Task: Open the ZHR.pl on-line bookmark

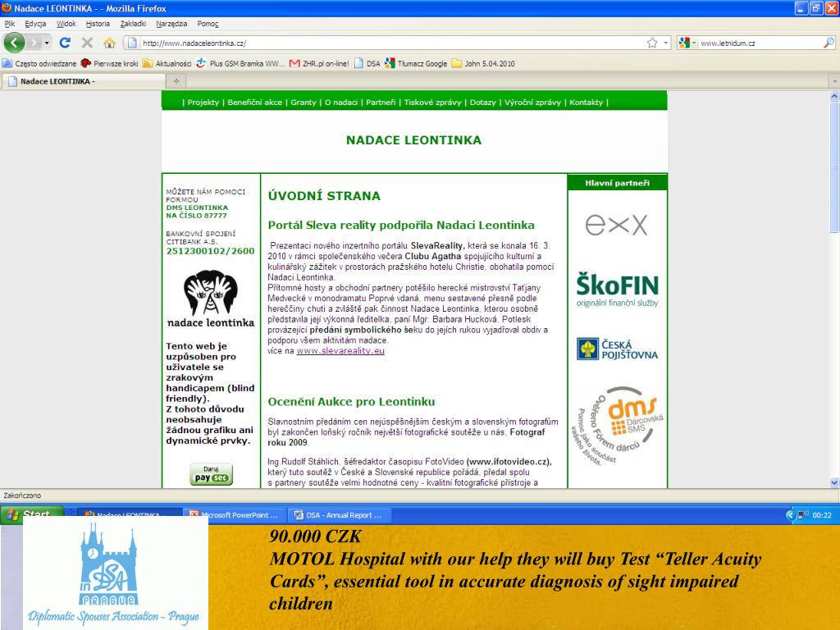Action: pos(319,63)
